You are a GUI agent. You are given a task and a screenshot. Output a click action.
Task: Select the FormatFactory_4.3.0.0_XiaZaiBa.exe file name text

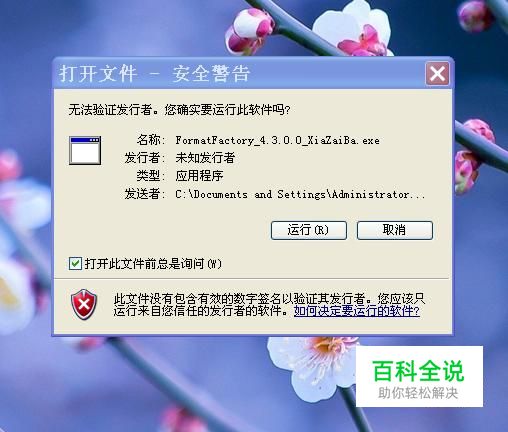pyautogui.click(x=277, y=140)
